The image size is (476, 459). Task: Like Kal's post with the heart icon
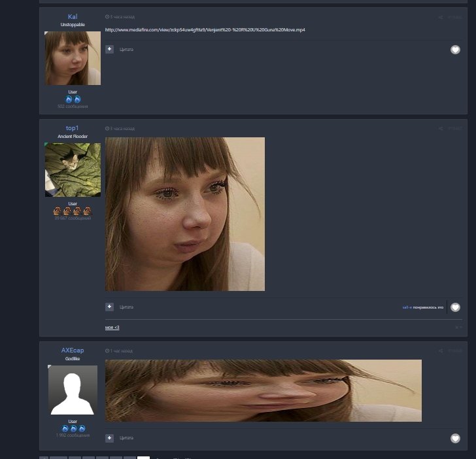[455, 50]
